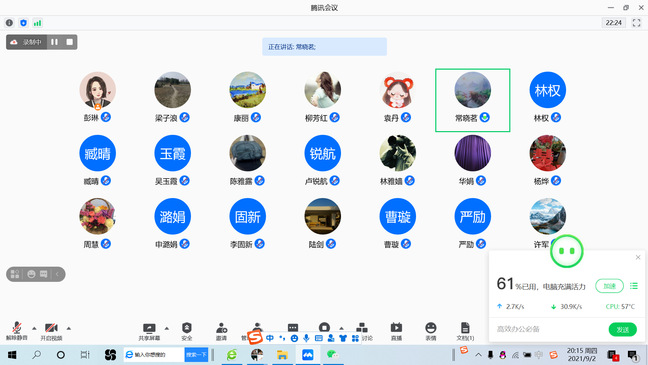Open chat bubble in floating pill toolbar
648x365 pixels.
pyautogui.click(x=43, y=274)
